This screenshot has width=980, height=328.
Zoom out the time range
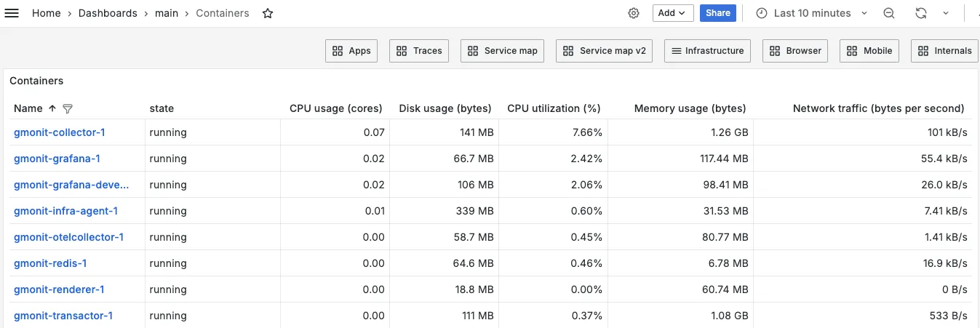[x=889, y=13]
